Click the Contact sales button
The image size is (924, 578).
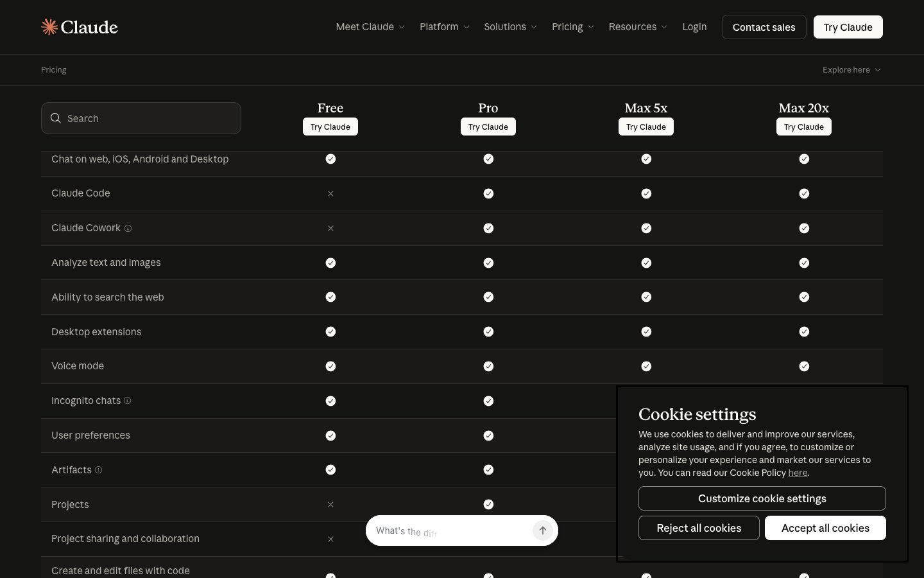pos(764,27)
